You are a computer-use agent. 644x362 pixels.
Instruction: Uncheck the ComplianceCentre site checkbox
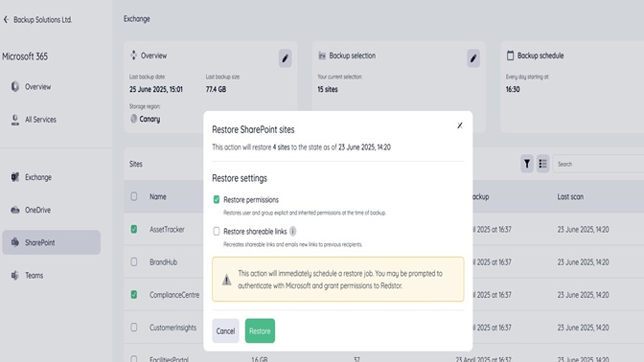click(x=134, y=295)
